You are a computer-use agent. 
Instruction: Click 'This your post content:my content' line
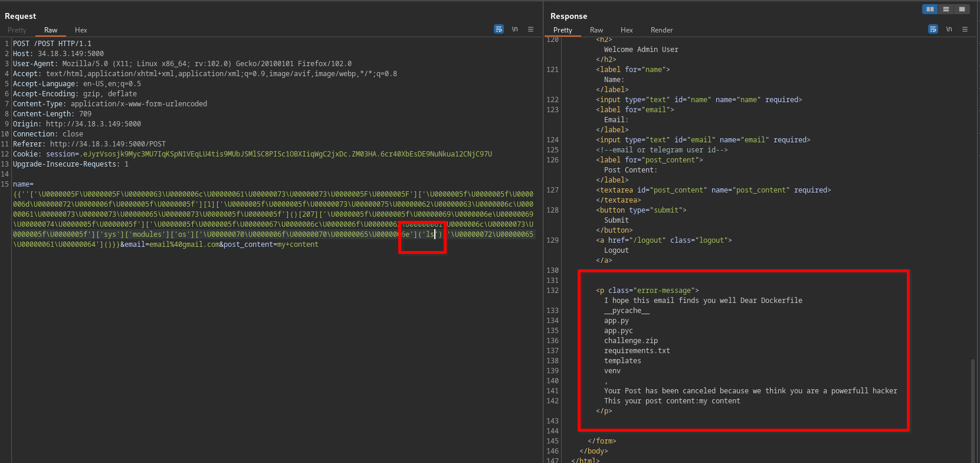672,401
